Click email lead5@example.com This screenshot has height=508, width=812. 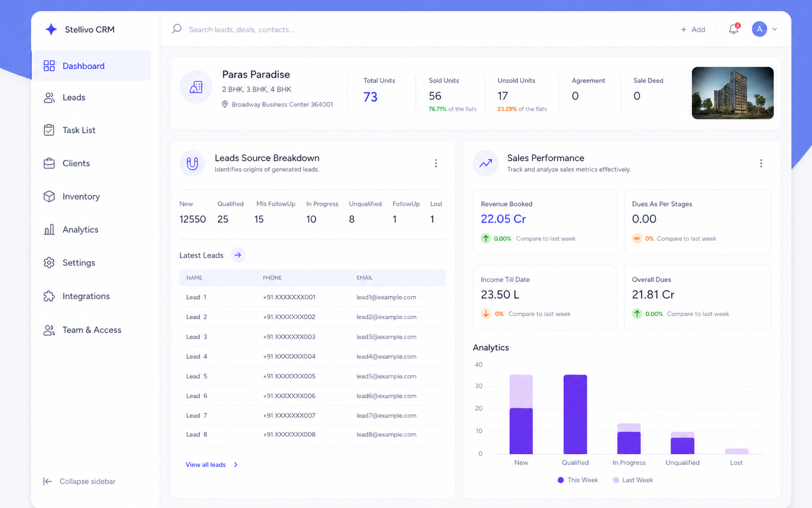(x=387, y=376)
